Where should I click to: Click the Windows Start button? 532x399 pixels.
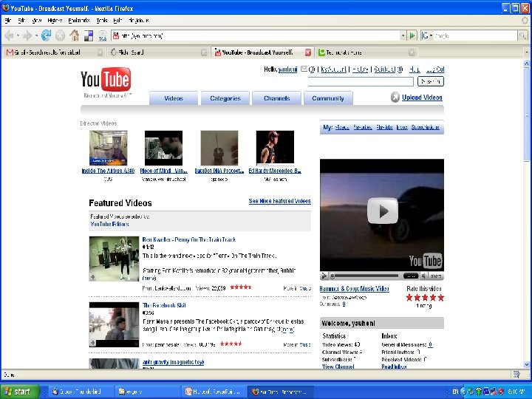coord(20,392)
